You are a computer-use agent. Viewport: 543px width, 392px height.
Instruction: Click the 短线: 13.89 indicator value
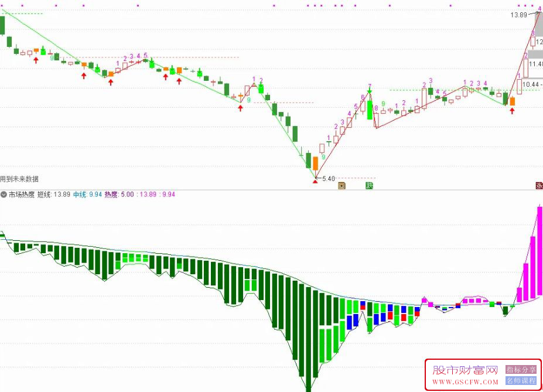[x=54, y=195]
